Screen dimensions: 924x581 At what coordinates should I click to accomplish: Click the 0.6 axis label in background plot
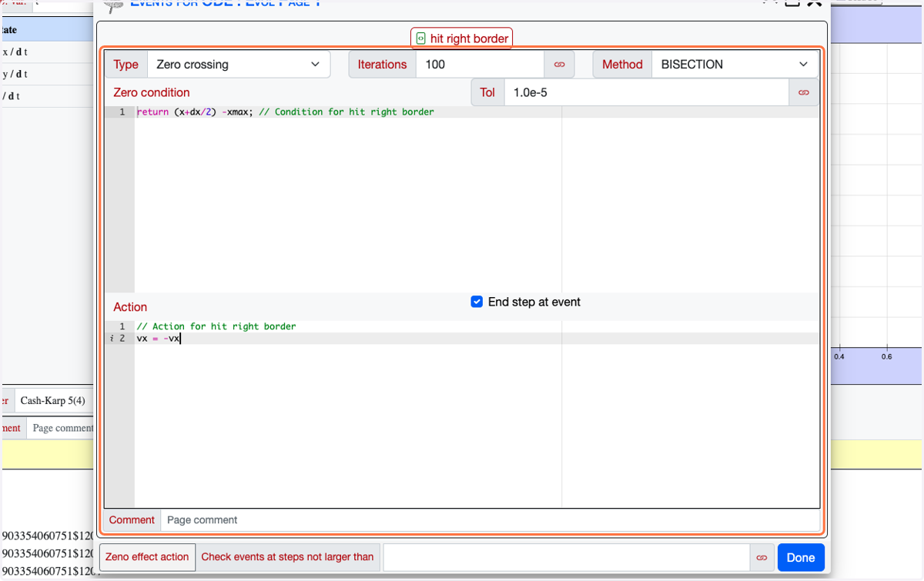886,357
